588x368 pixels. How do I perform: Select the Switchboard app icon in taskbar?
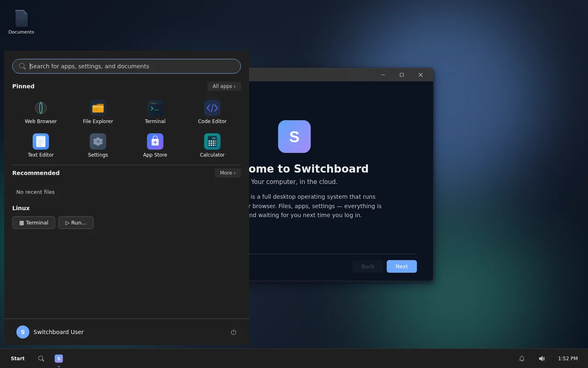[x=59, y=359]
